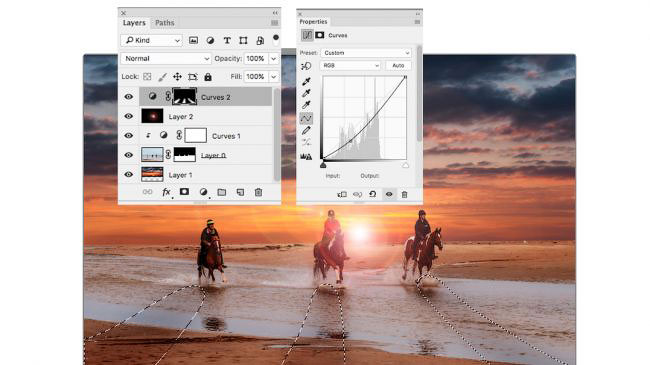The image size is (650, 365).
Task: Open the RGB channel dropdown
Action: pyautogui.click(x=350, y=66)
